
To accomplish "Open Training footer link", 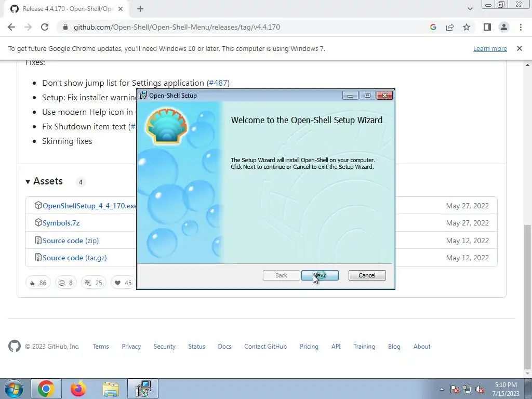I will [x=364, y=347].
